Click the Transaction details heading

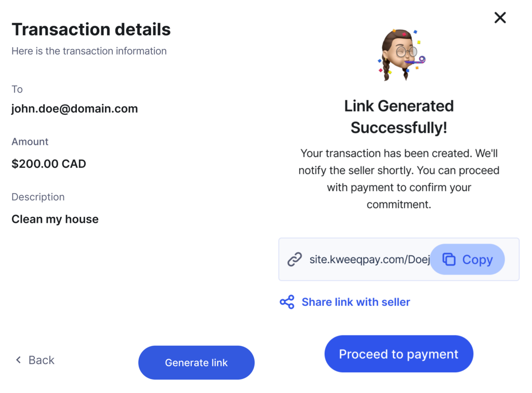[91, 29]
